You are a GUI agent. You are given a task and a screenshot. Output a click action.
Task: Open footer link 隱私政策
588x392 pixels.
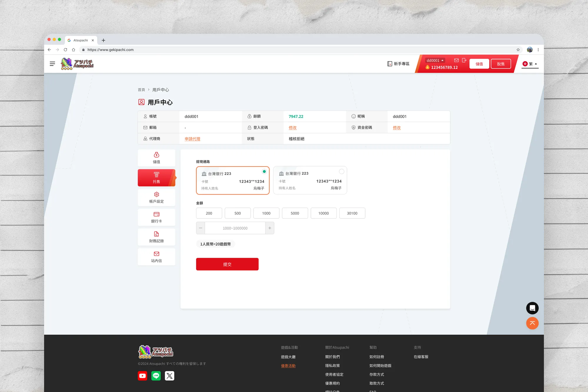tap(333, 366)
